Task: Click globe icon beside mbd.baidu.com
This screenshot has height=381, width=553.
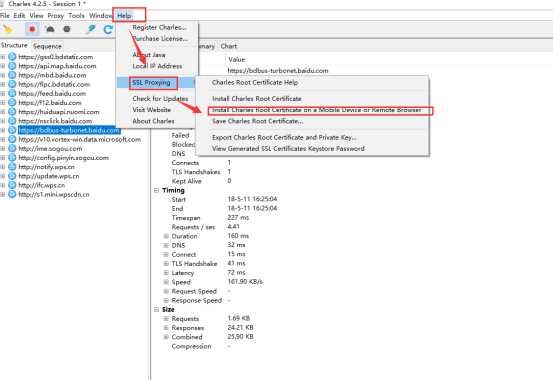Action: 12,75
